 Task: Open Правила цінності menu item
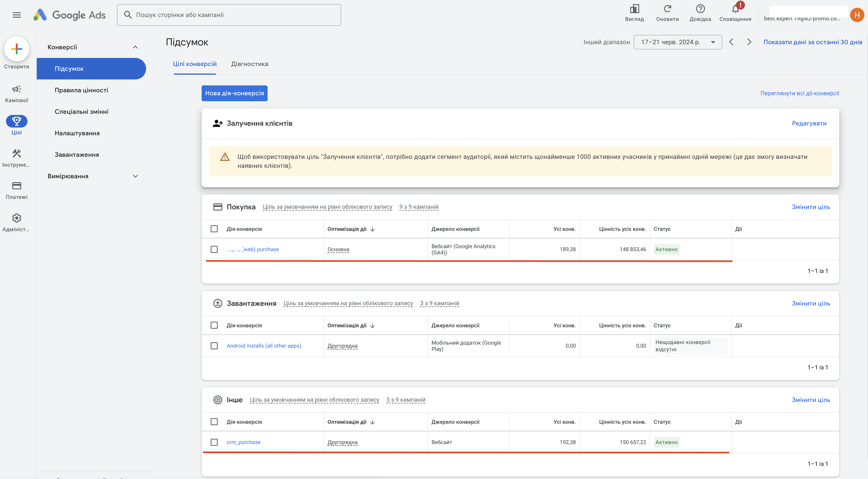pos(81,90)
